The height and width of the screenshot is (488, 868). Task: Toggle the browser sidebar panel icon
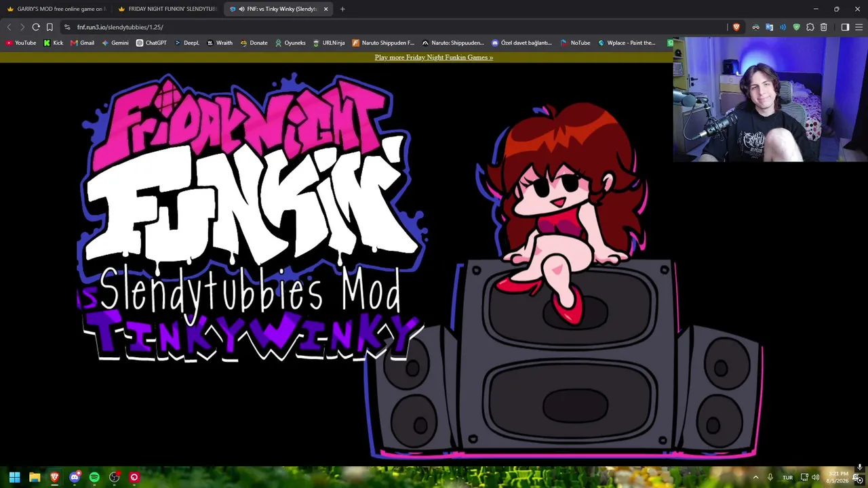coord(845,27)
